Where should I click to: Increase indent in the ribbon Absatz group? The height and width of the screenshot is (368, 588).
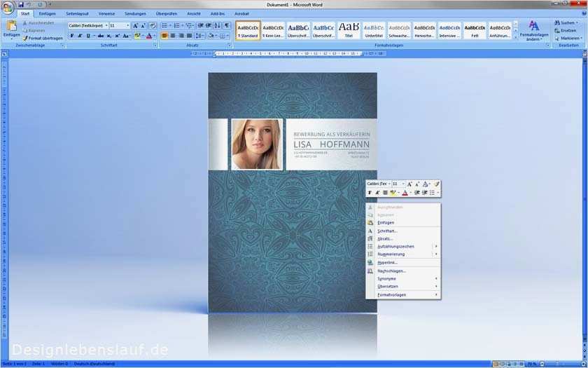click(x=209, y=25)
